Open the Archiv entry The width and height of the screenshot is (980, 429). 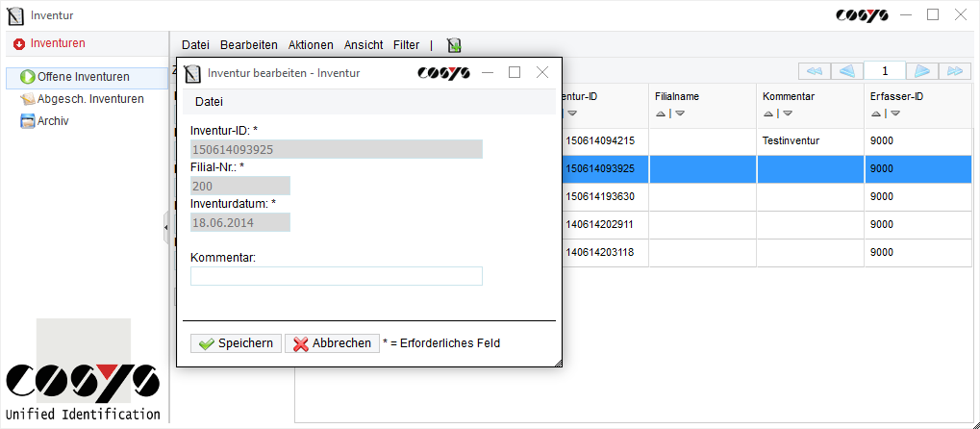coord(53,121)
